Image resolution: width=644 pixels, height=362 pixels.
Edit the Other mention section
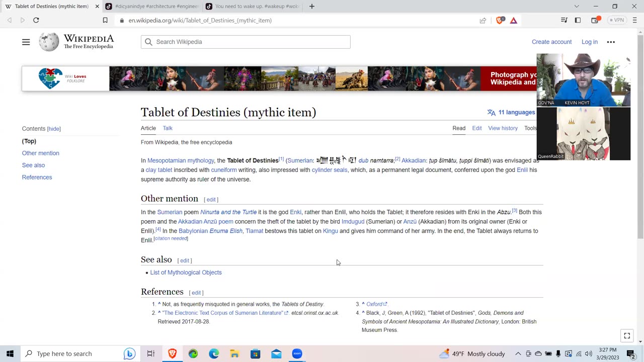pyautogui.click(x=211, y=200)
